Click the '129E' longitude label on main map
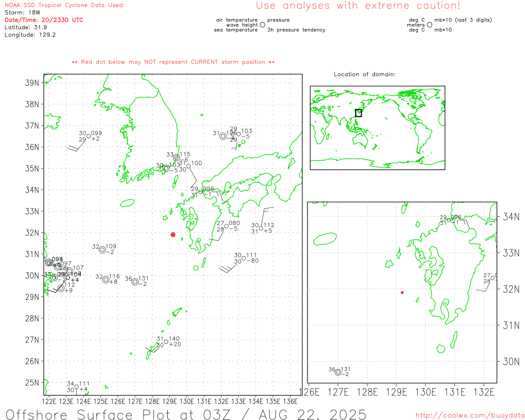The height and width of the screenshot is (420, 525). pos(169,401)
